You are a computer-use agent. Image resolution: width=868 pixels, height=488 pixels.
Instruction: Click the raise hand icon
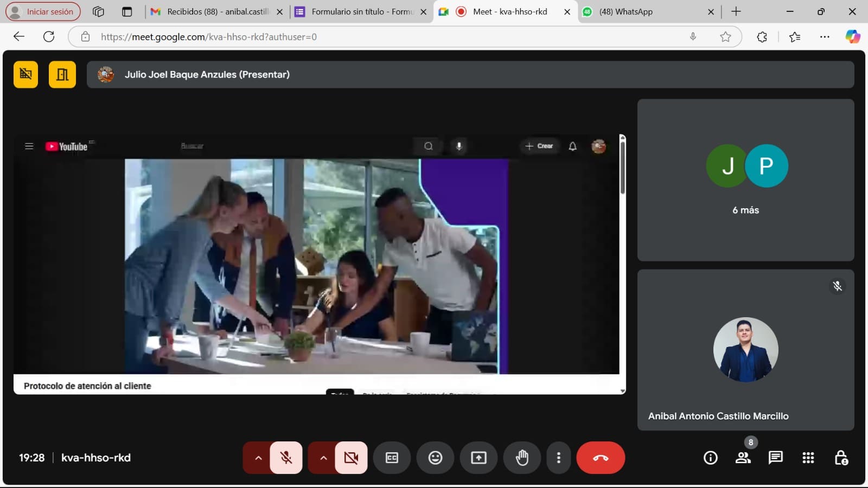point(522,458)
